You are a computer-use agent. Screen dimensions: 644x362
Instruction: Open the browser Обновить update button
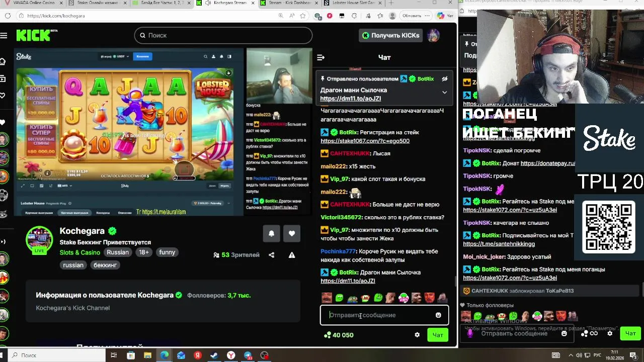pos(412,16)
